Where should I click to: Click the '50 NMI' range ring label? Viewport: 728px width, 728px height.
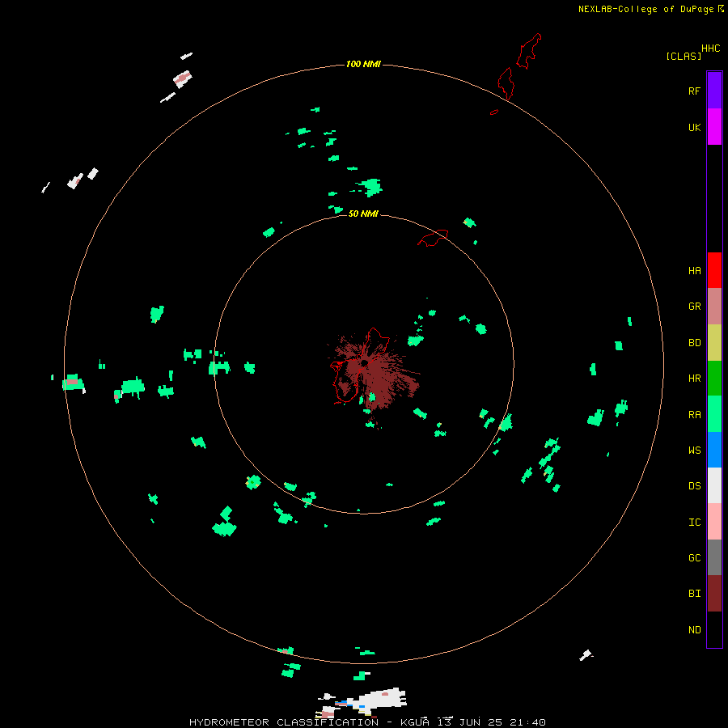click(363, 214)
